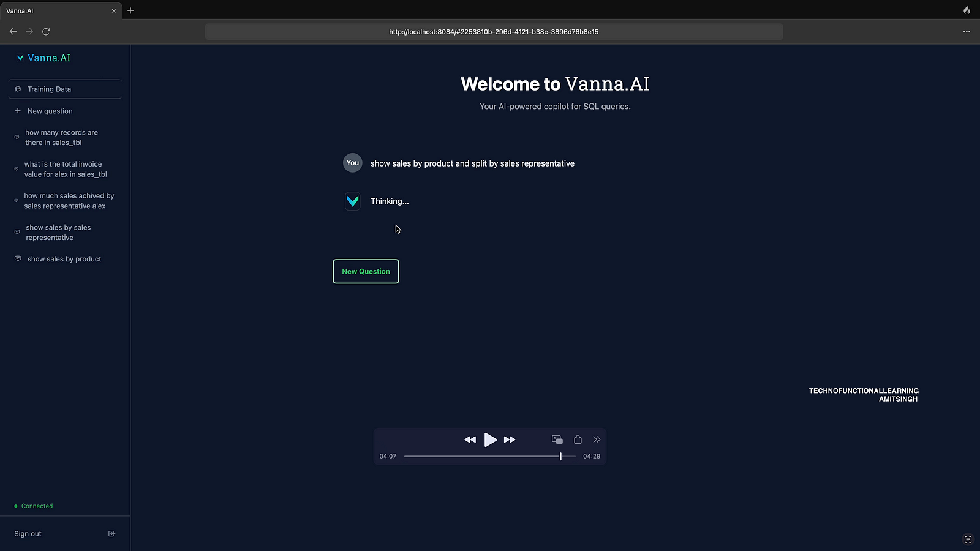Start a New question from sidebar
Image resolution: width=980 pixels, height=551 pixels.
point(50,111)
